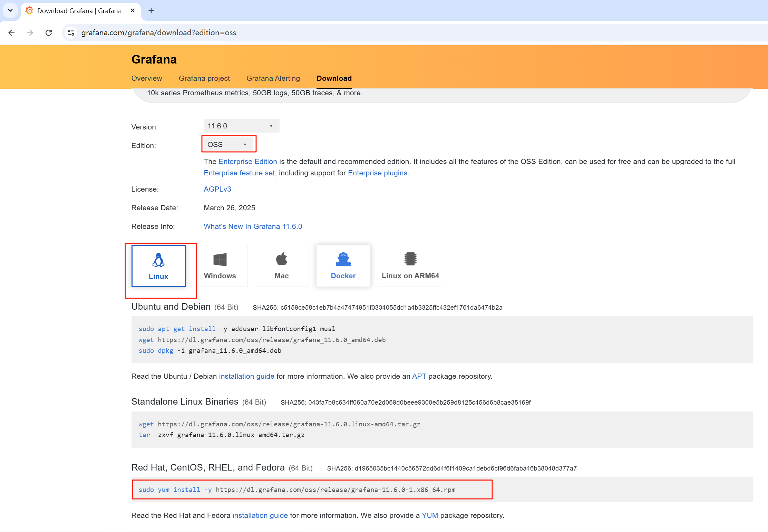This screenshot has width=768, height=532.
Task: Switch to the Overview tab
Action: coord(146,78)
